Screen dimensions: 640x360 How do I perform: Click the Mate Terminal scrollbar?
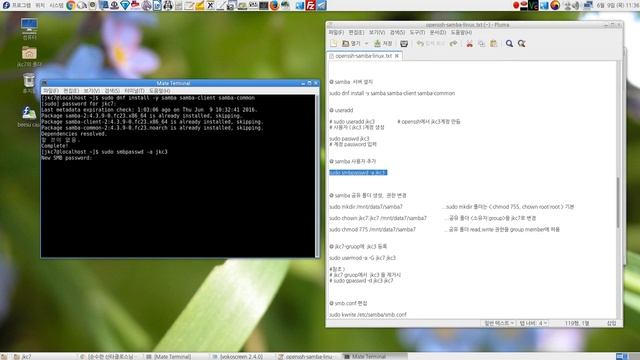click(317, 176)
